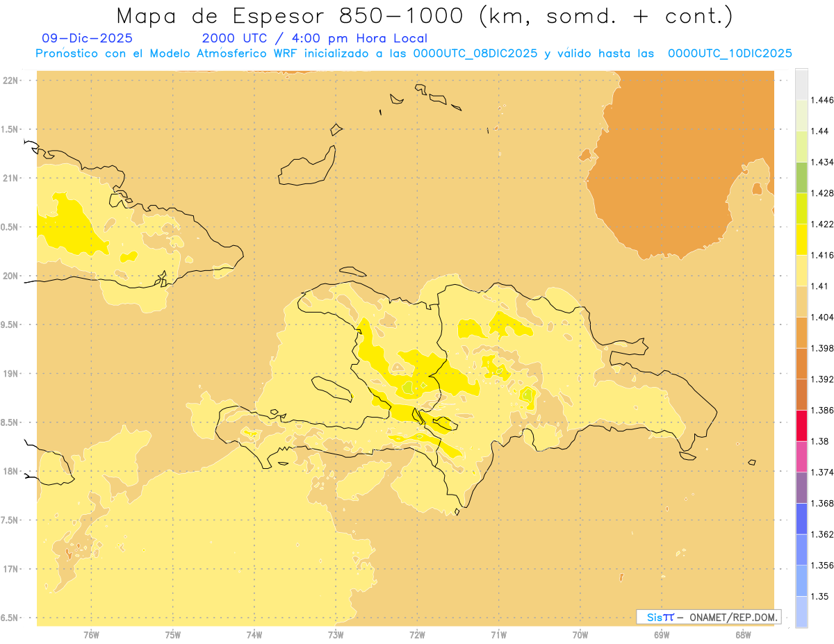
Task: Click the SisTT - ONAMET/REP.DOM. logo box
Action: [708, 617]
